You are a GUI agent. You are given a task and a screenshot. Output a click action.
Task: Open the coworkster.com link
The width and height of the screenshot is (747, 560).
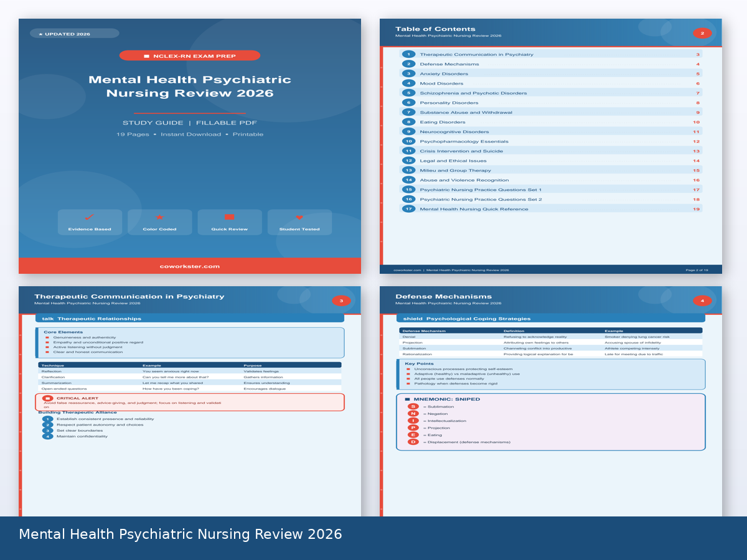click(190, 266)
